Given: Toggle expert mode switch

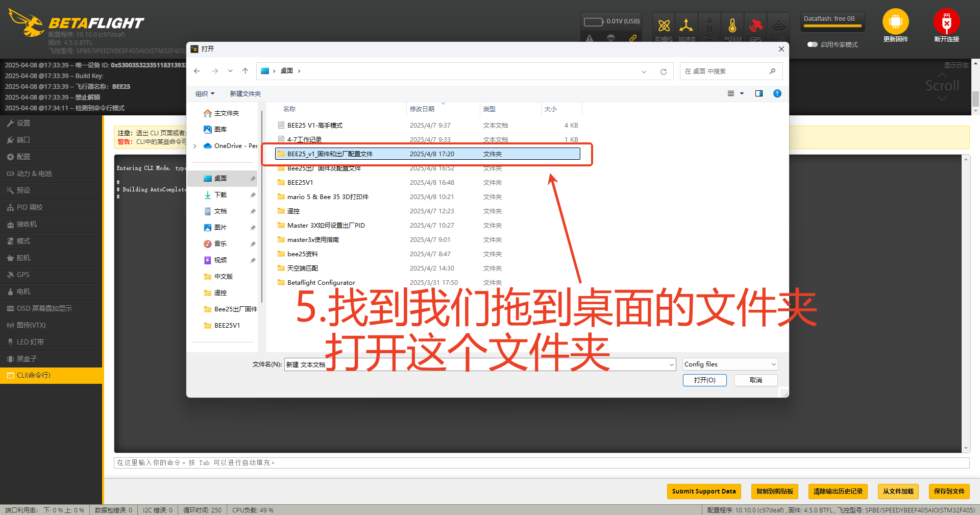Looking at the screenshot, I should [x=812, y=44].
